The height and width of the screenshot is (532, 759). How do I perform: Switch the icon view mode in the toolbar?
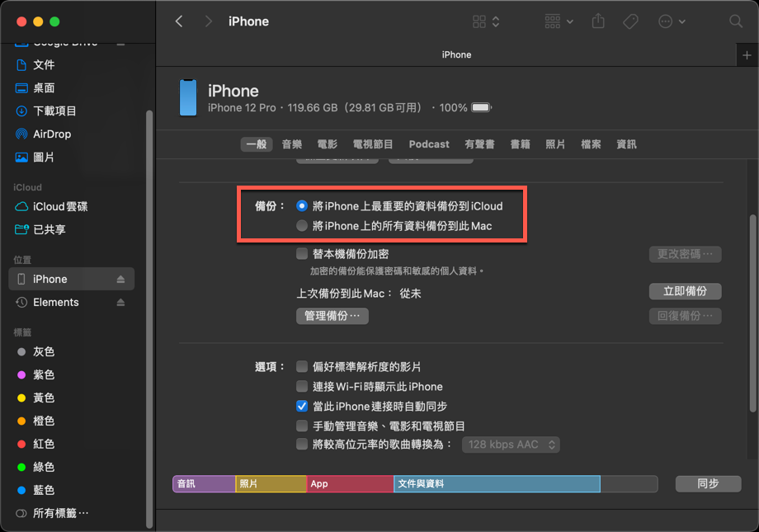point(486,21)
